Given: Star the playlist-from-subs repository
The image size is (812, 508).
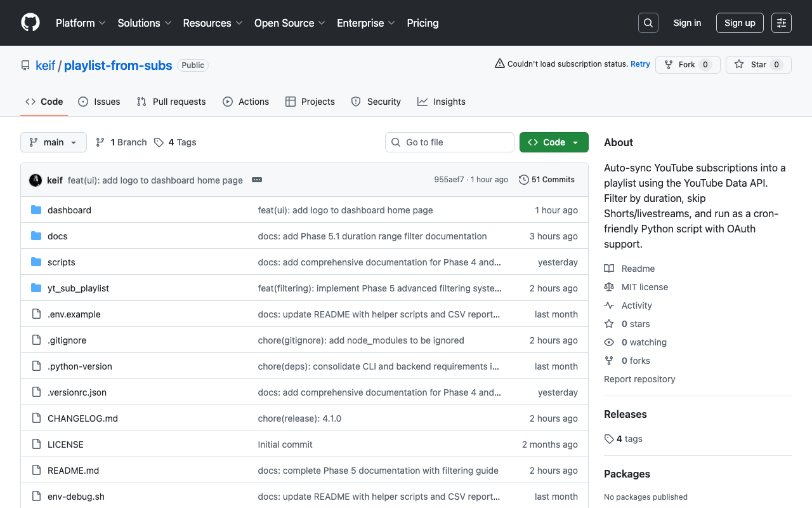Looking at the screenshot, I should (758, 65).
